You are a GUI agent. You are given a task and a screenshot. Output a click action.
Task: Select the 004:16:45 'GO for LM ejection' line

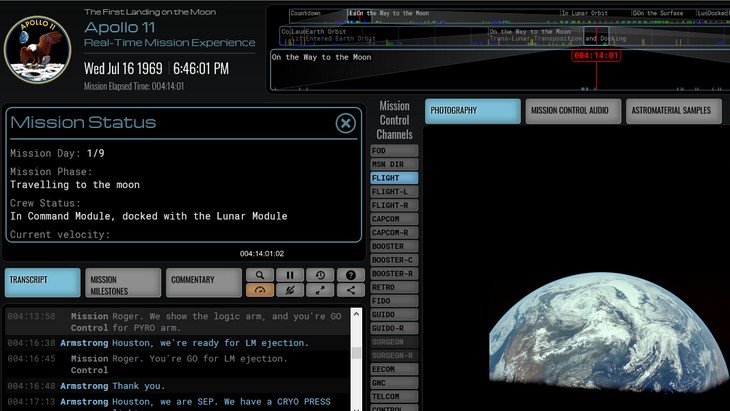pyautogui.click(x=177, y=364)
